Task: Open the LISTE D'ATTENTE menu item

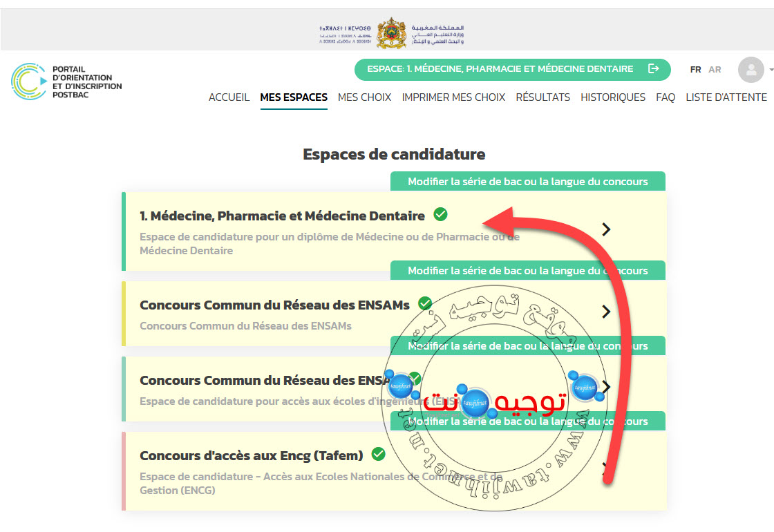Action: click(726, 97)
